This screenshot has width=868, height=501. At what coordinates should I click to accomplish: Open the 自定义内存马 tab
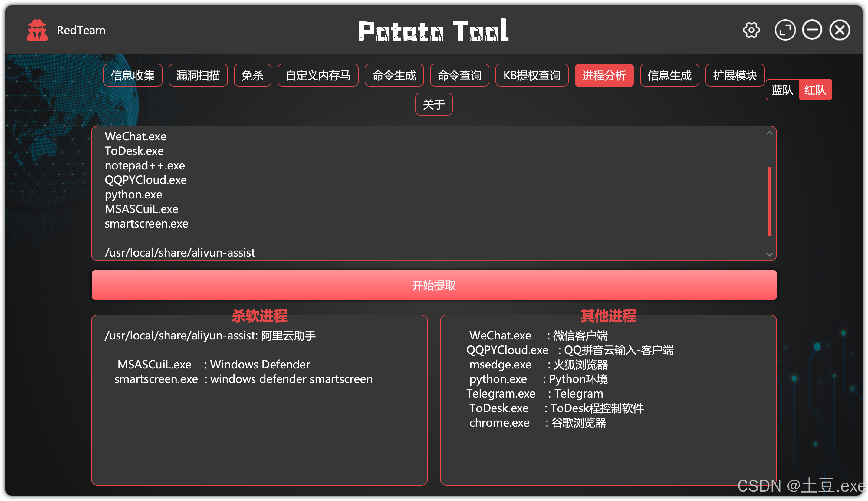click(x=318, y=75)
